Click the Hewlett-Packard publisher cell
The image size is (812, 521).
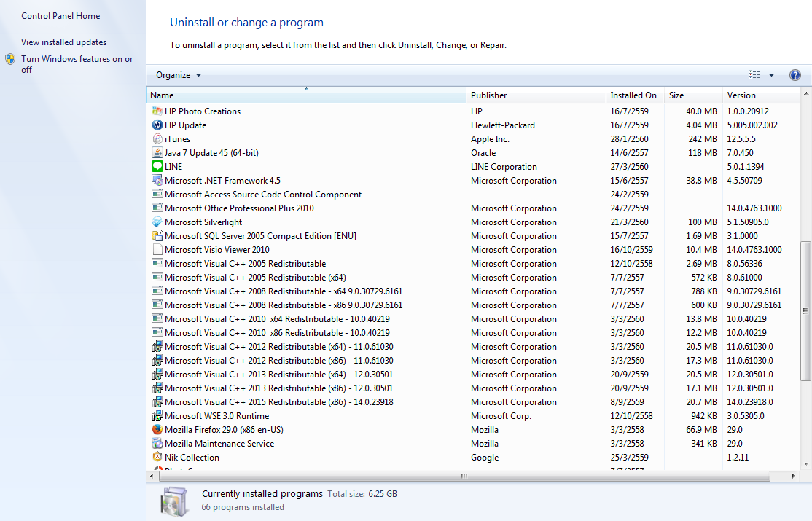(503, 125)
